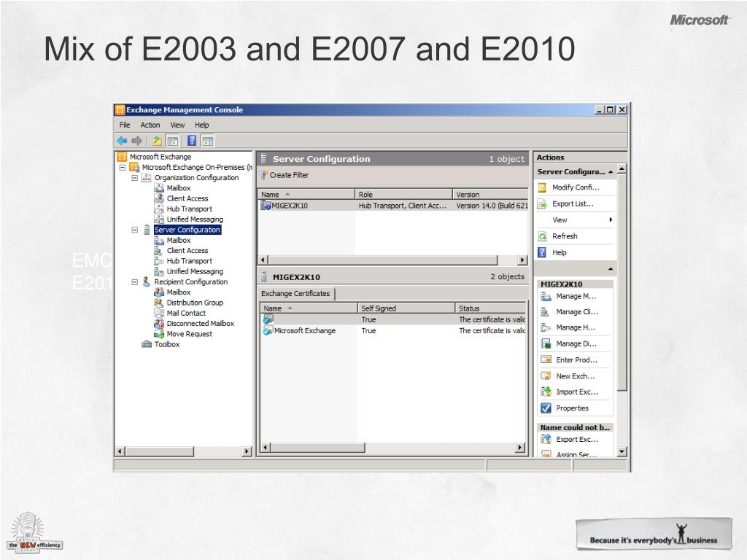The image size is (747, 560).
Task: Click Help in the Actions pane
Action: (x=560, y=252)
